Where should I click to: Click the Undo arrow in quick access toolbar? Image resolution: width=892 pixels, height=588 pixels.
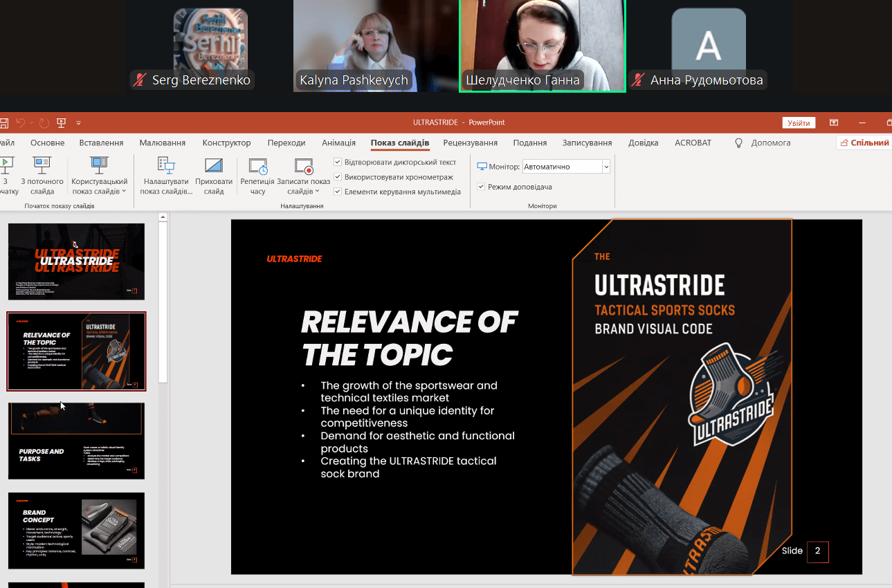[21, 122]
